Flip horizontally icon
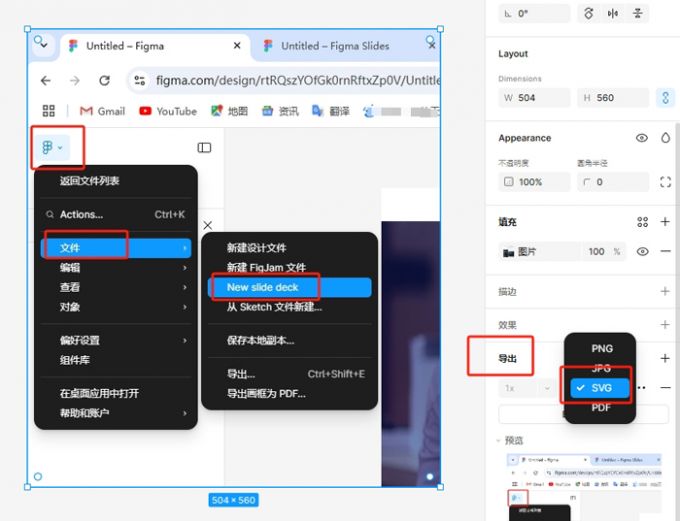680x521 pixels. [613, 13]
